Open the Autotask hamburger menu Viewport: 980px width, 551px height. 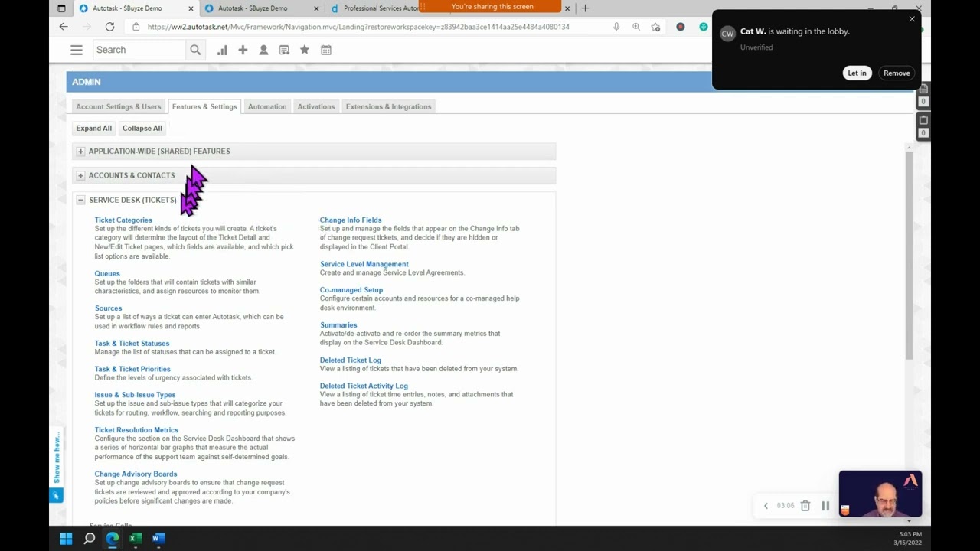pos(77,50)
